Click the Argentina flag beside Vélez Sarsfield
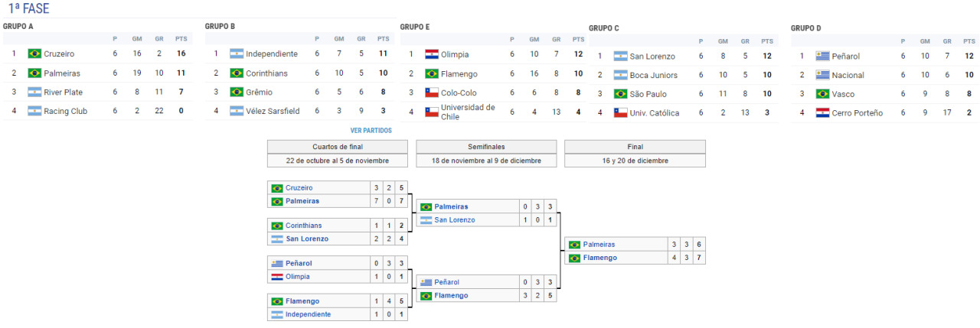The height and width of the screenshot is (328, 980). tap(237, 111)
